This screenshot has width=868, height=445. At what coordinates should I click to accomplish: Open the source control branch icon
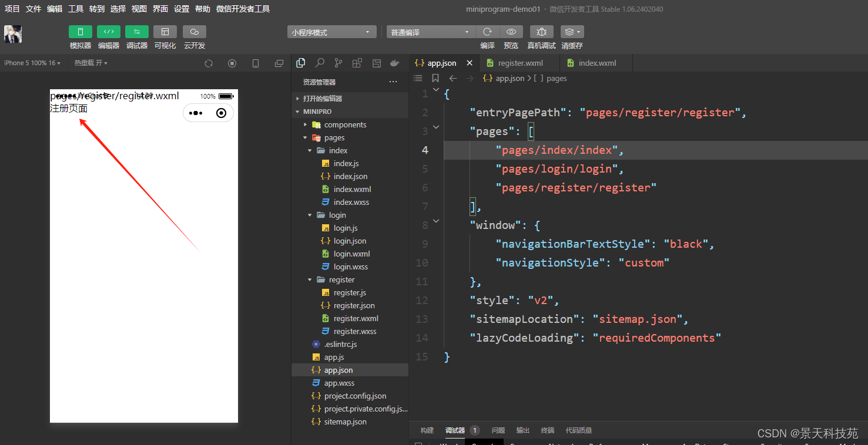[339, 63]
